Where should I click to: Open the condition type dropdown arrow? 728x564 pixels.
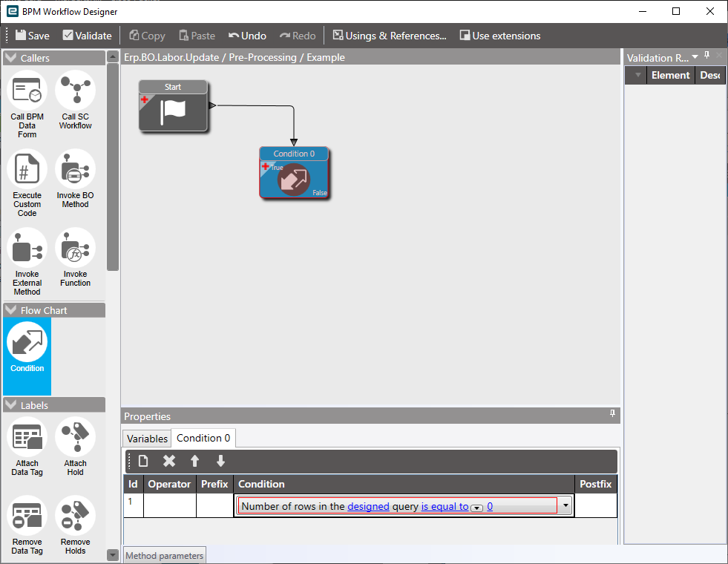565,505
